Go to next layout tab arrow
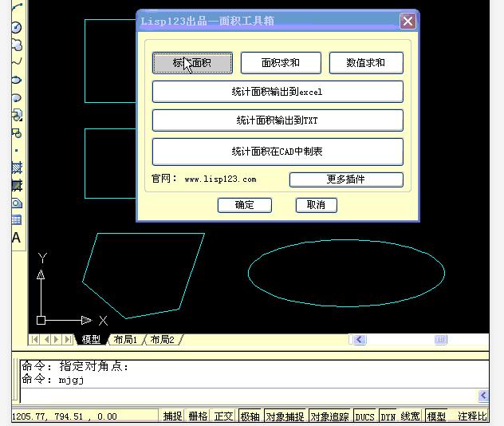The image size is (504, 426). pyautogui.click(x=57, y=340)
